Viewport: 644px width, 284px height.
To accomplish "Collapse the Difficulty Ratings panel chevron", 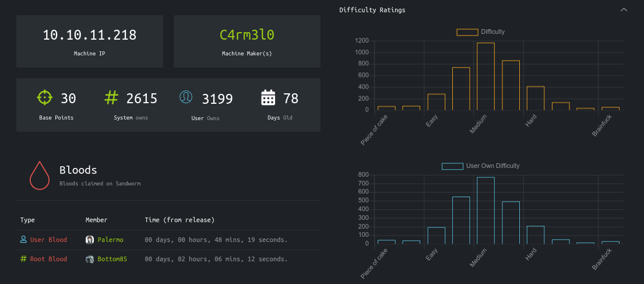I will 624,10.
